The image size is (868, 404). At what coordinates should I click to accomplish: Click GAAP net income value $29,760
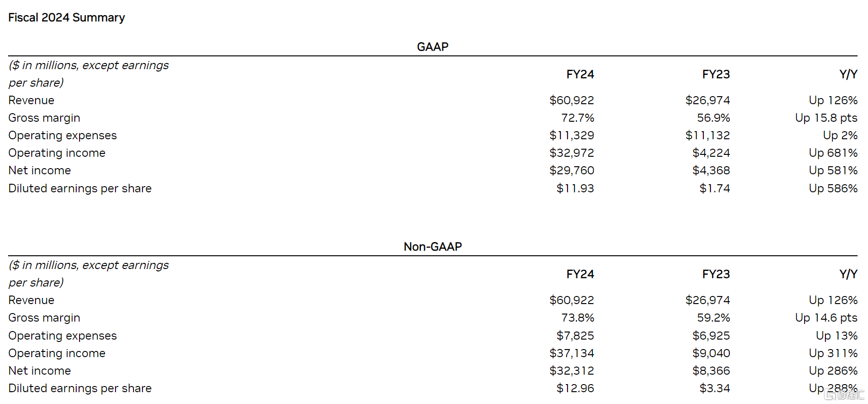coord(572,171)
